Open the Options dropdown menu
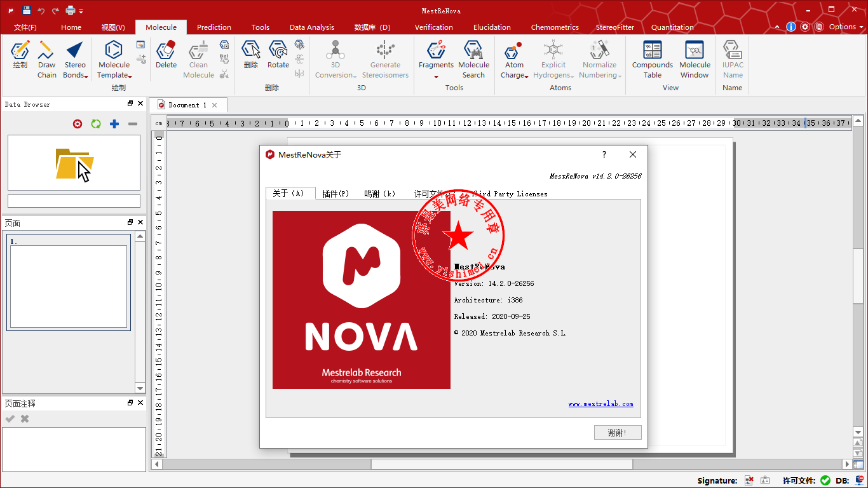 [x=846, y=27]
